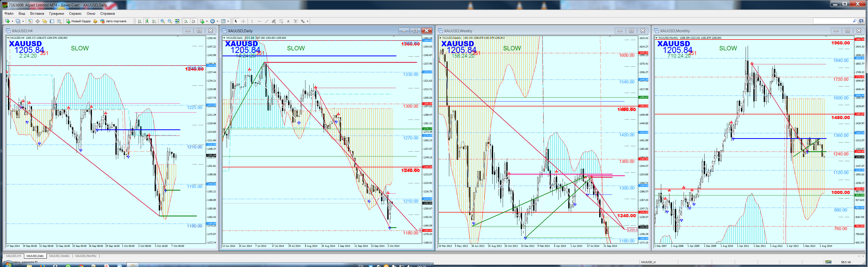868x267 pixels.
Task: Toggle chart shift from right edge
Action: pos(193,21)
